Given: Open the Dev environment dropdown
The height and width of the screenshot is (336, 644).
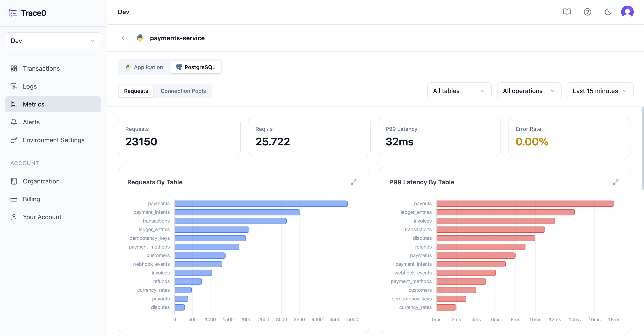Looking at the screenshot, I should 53,41.
